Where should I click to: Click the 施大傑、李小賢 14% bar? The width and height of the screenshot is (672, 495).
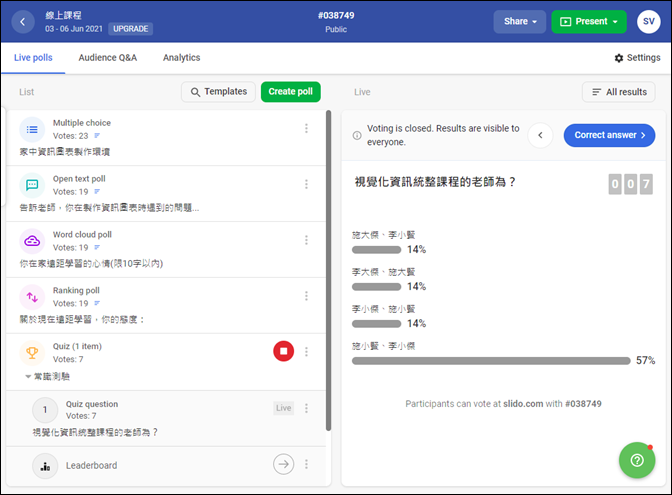click(x=376, y=250)
